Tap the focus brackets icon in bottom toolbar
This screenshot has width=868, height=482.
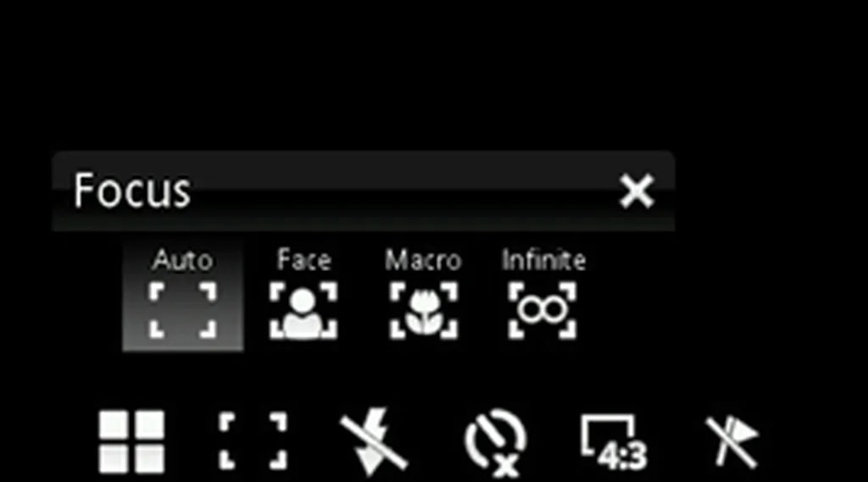[x=253, y=441]
